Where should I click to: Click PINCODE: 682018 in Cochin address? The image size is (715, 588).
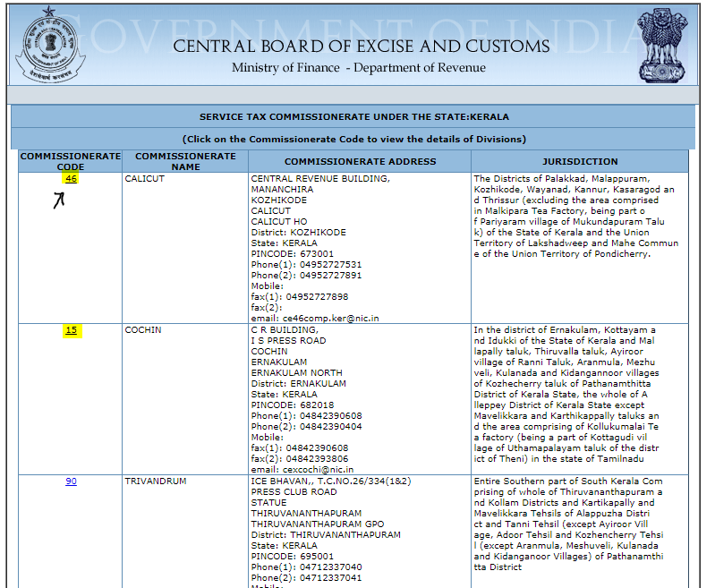(x=293, y=405)
